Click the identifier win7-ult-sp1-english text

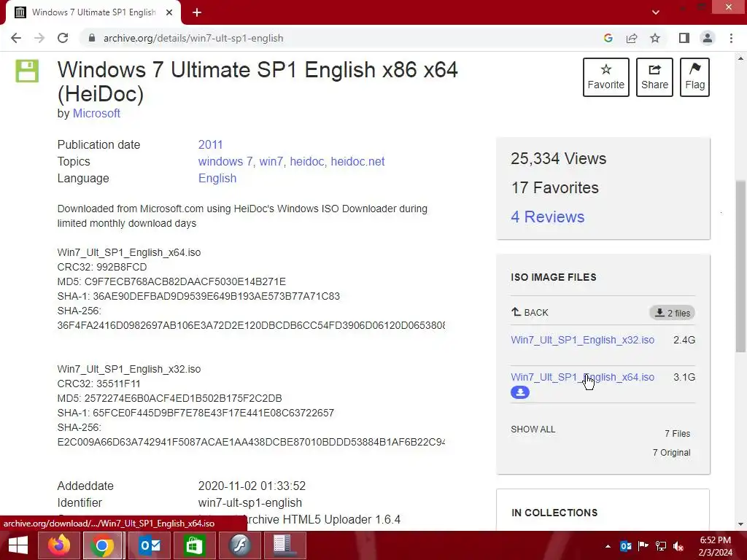pos(249,503)
